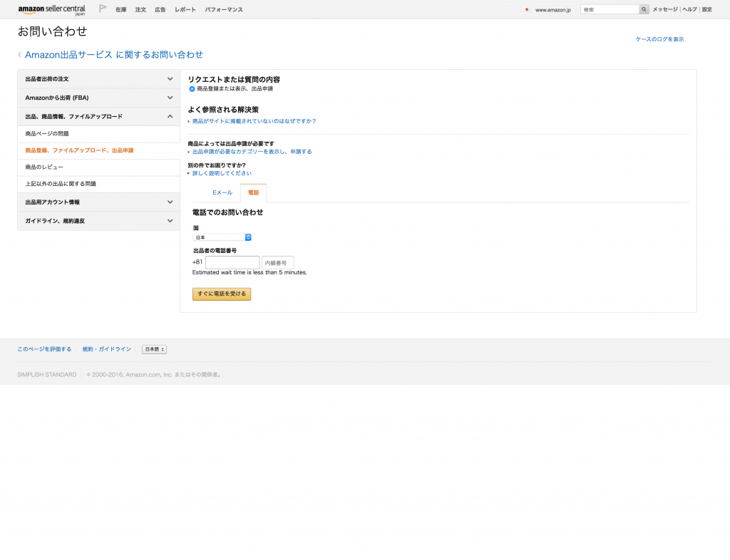The height and width of the screenshot is (560, 730).
Task: Open ヘルプ in header
Action: pyautogui.click(x=689, y=10)
